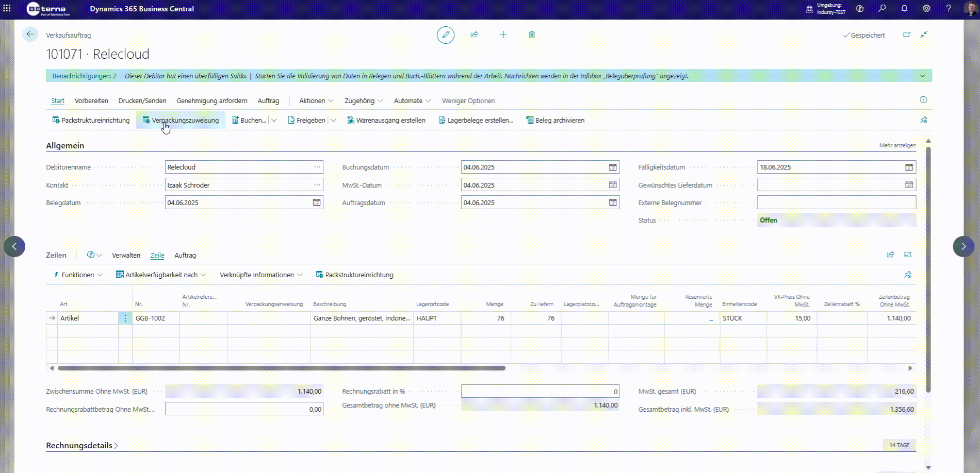Open the row options three-dot menu

click(x=125, y=318)
